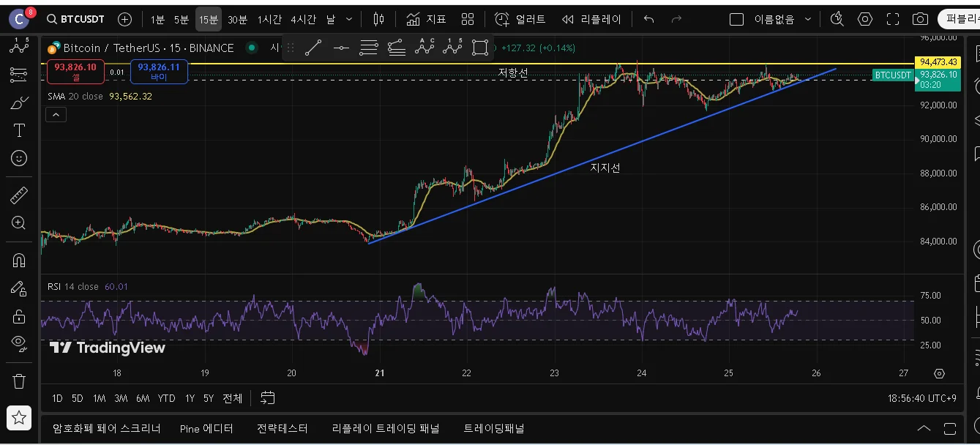Select the 5분 timeframe
Image resolution: width=980 pixels, height=445 pixels.
182,20
